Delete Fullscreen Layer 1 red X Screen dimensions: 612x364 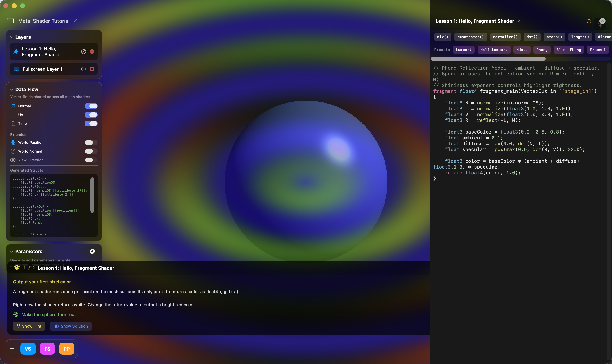(x=92, y=69)
